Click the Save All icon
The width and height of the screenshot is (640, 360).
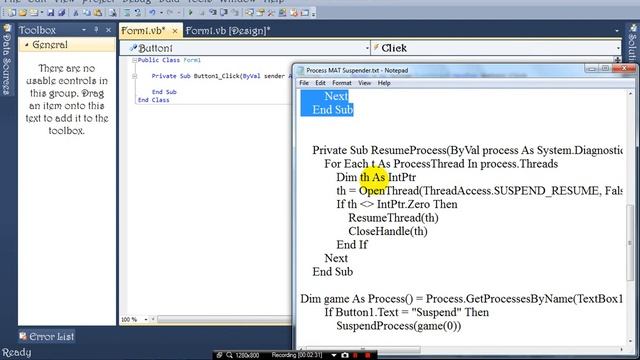(62, 13)
